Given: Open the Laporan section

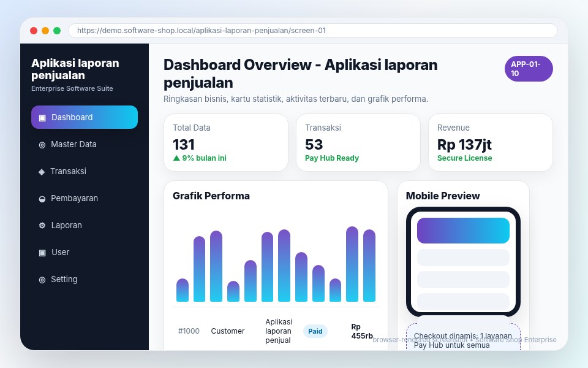Looking at the screenshot, I should pyautogui.click(x=85, y=225).
